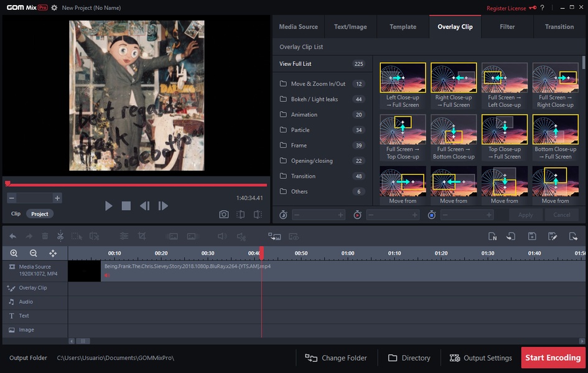Click the Start Encoding button
588x373 pixels.
pos(553,358)
